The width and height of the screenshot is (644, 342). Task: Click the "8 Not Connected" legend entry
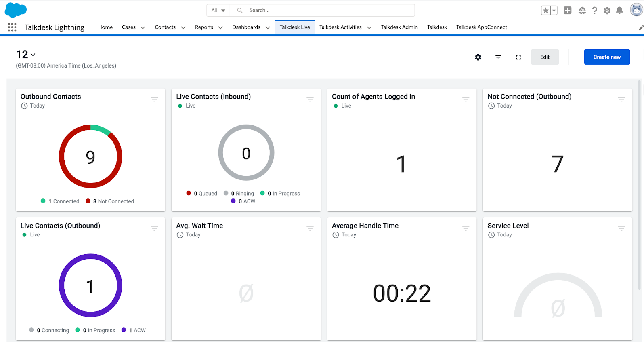click(x=110, y=201)
